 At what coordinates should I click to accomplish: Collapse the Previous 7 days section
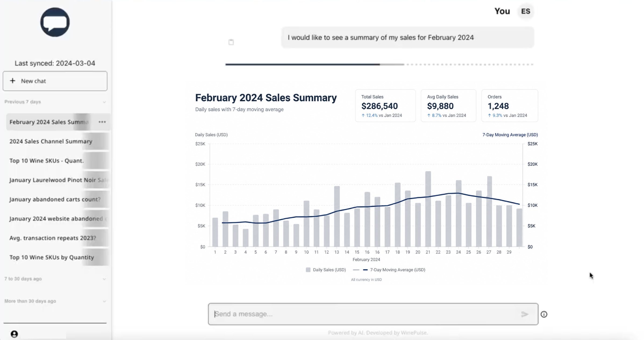pyautogui.click(x=104, y=102)
